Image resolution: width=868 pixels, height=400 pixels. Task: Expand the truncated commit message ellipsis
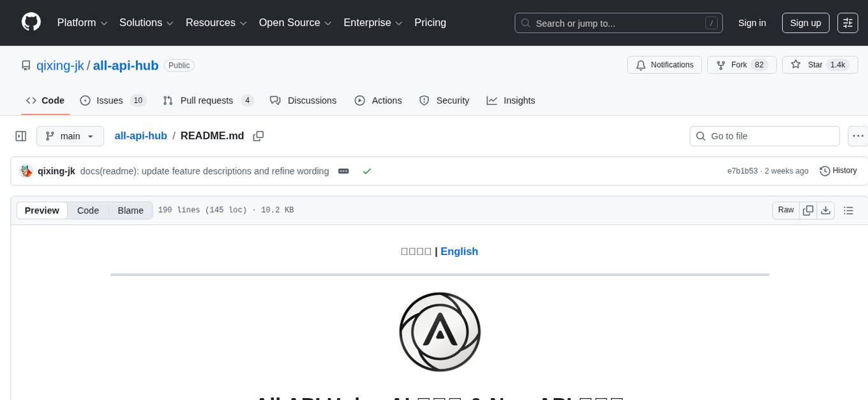343,171
